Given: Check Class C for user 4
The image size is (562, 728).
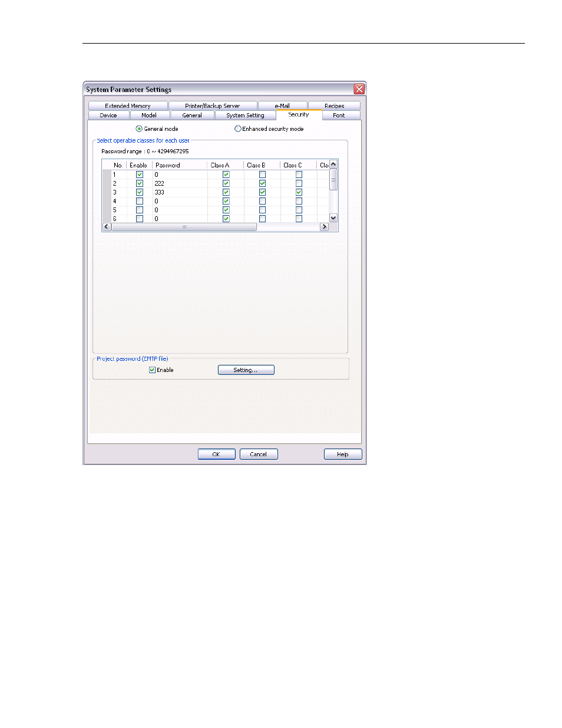Looking at the screenshot, I should (299, 201).
